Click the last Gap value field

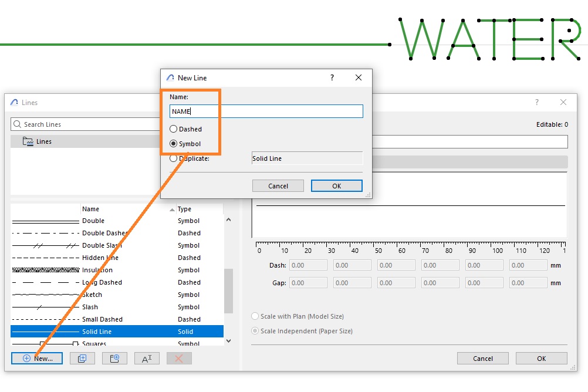click(528, 283)
